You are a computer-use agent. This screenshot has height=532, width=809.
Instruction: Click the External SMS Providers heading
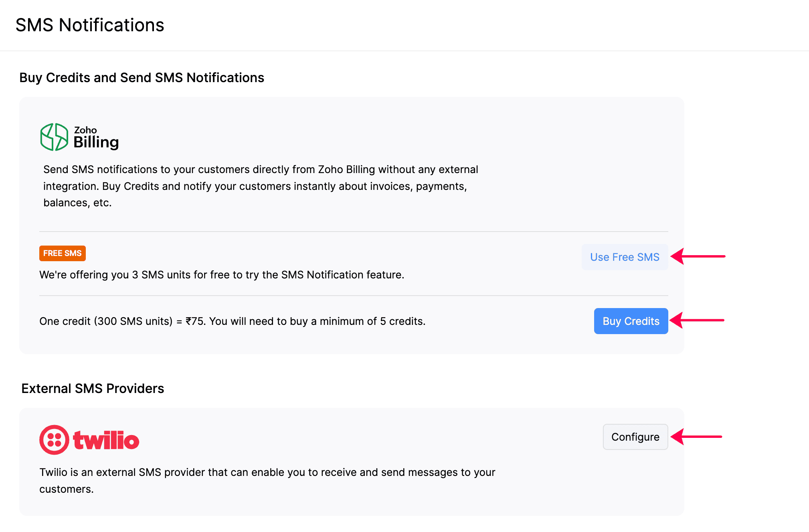[93, 389]
